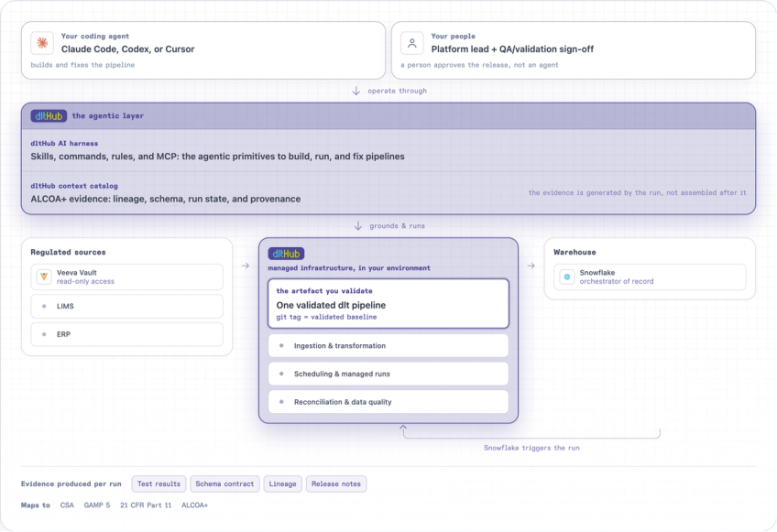777x532 pixels.
Task: Click the Claude Code, Codex, or Cursor heading
Action: (x=128, y=49)
